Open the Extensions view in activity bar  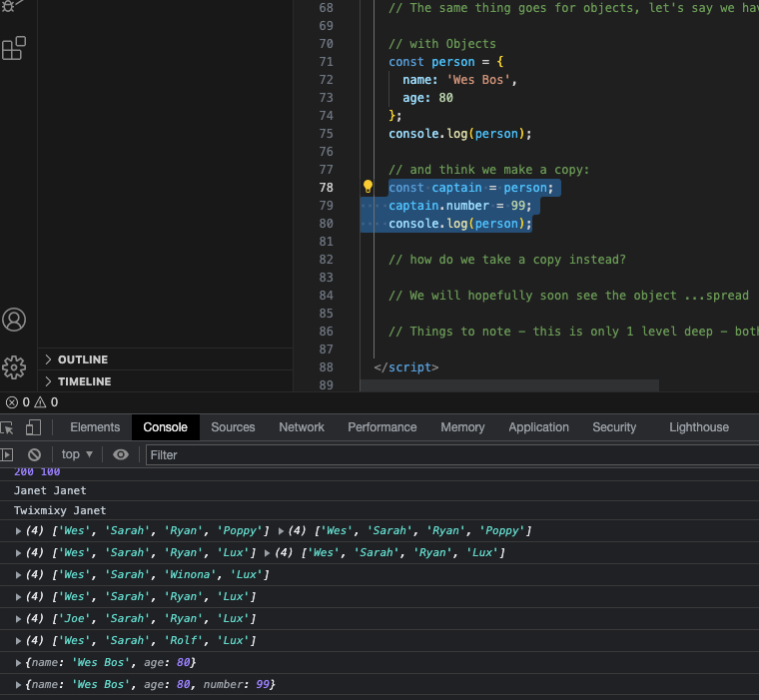pyautogui.click(x=14, y=48)
